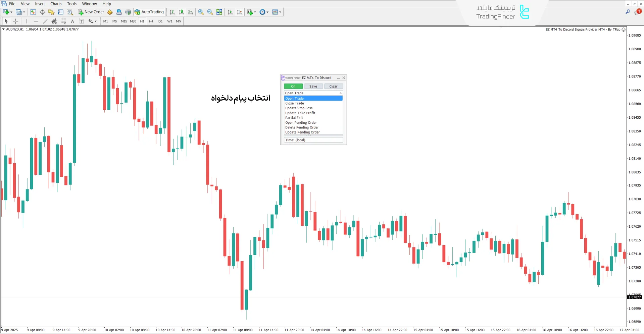Click the Zoom Out magnifier icon

(x=210, y=12)
